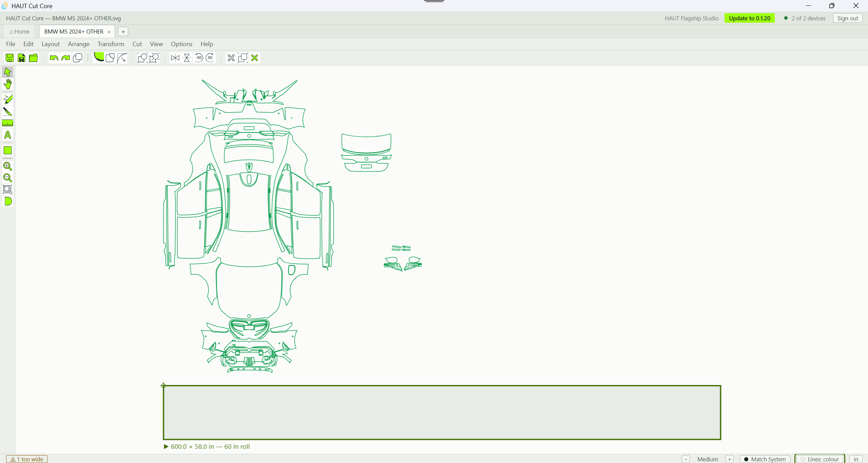This screenshot has height=463, width=868.
Task: Open the Cut menu
Action: point(137,44)
